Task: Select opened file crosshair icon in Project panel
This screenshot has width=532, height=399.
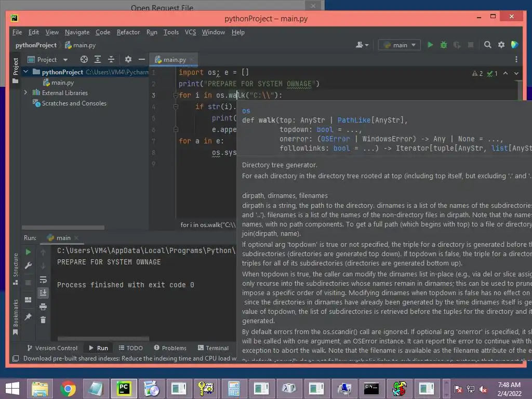Action: click(x=84, y=59)
